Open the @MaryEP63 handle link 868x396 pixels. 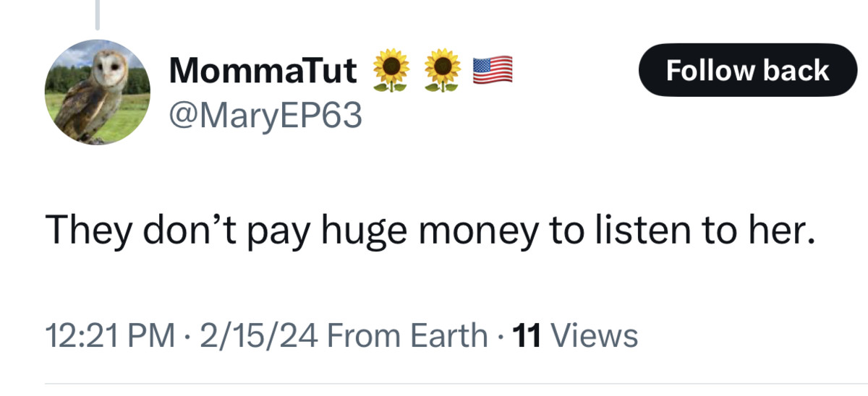pos(264,114)
